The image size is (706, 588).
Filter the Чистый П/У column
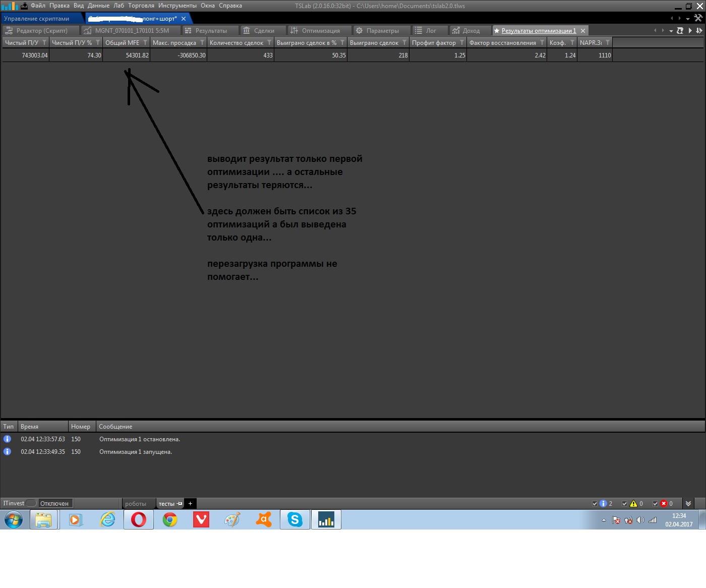pos(44,43)
